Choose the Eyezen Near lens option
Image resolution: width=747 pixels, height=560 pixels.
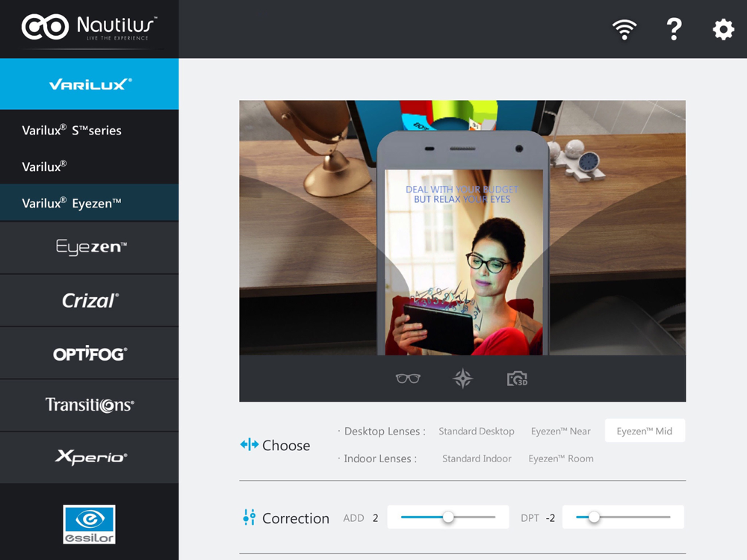[x=561, y=431]
